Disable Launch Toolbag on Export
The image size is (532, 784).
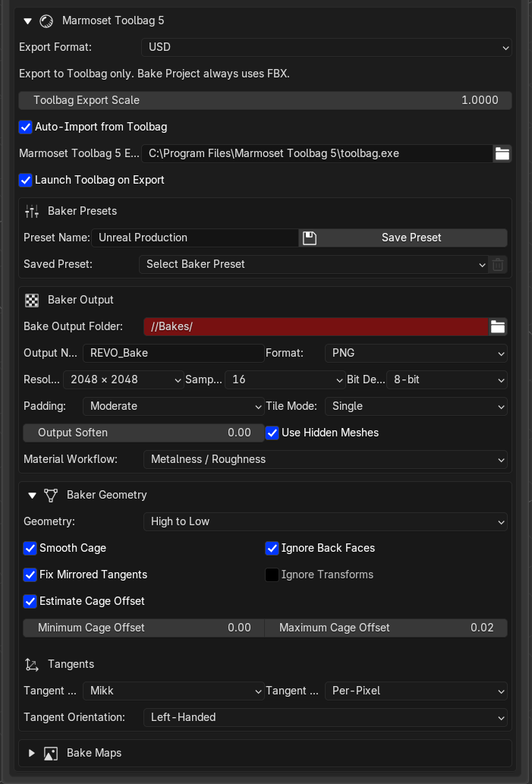tap(26, 180)
